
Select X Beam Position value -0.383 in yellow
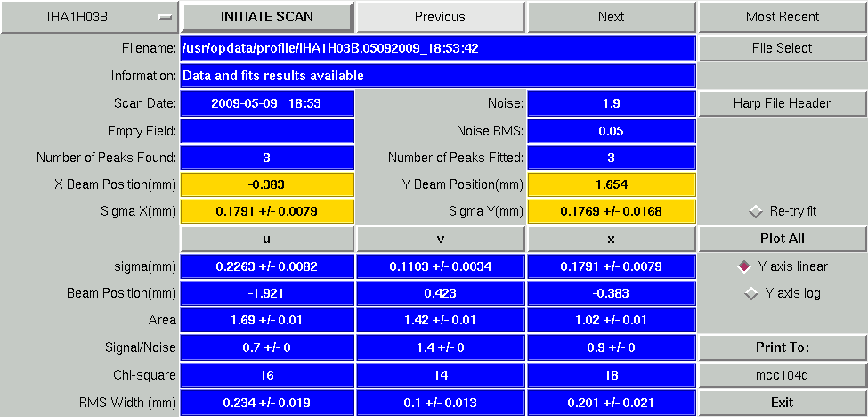[x=267, y=184]
